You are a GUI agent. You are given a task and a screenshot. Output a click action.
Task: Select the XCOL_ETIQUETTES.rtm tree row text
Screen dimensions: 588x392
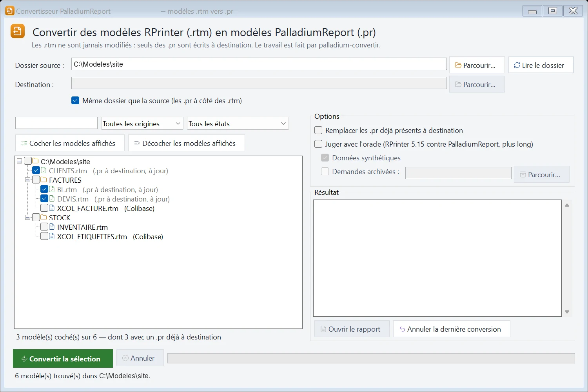(110, 236)
